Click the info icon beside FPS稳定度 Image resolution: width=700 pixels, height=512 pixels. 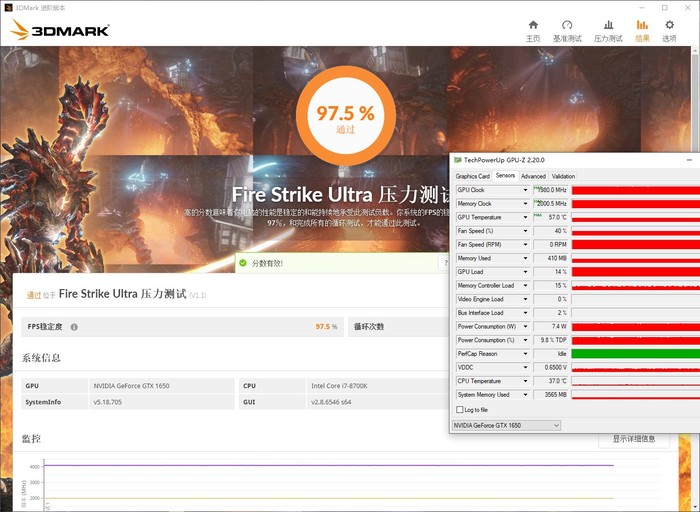[74, 327]
